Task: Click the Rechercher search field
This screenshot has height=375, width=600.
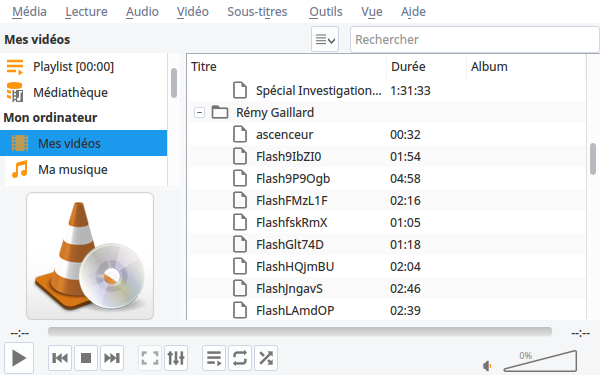Action: coord(474,39)
